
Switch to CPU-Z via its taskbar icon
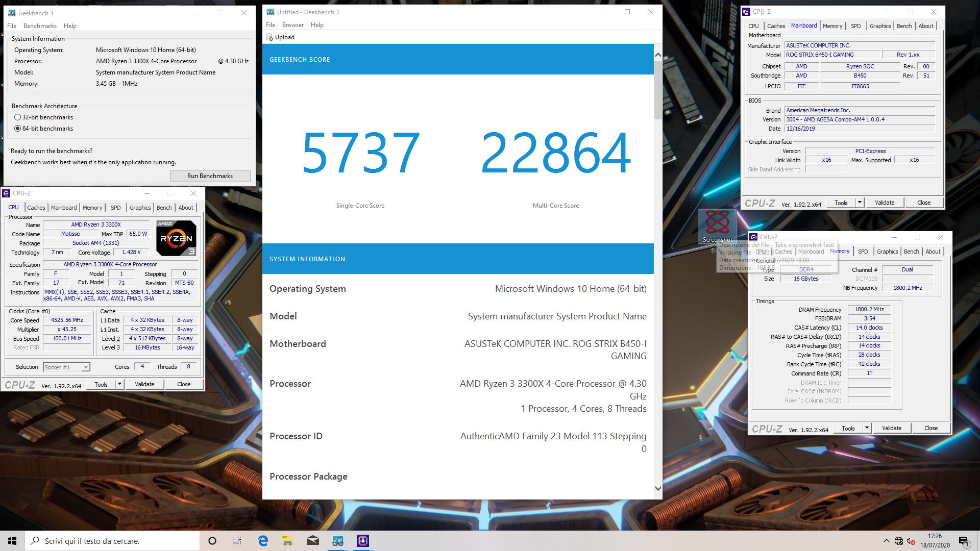tap(363, 541)
